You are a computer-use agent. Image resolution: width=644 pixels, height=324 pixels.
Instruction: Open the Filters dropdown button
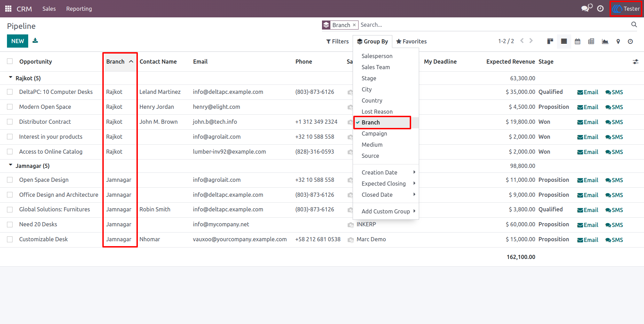pyautogui.click(x=337, y=41)
